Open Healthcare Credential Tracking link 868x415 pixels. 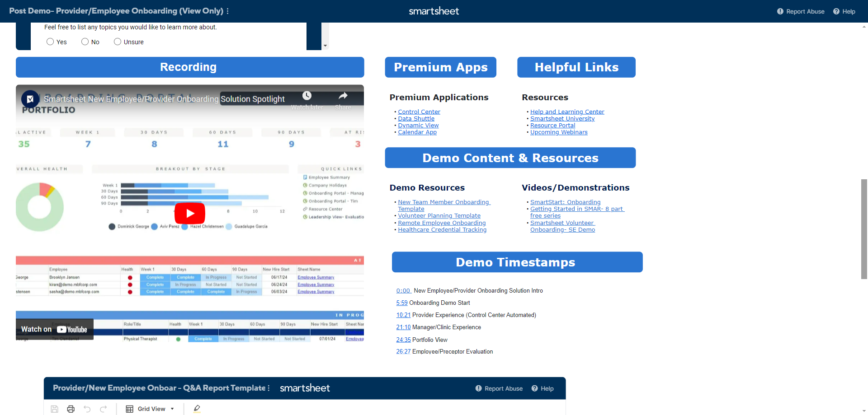(x=442, y=229)
